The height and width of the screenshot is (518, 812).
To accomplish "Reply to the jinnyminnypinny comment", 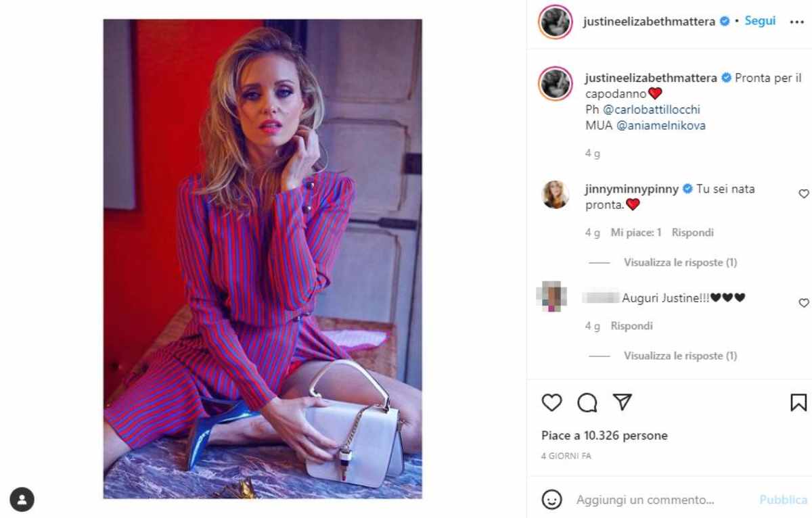I will 692,233.
